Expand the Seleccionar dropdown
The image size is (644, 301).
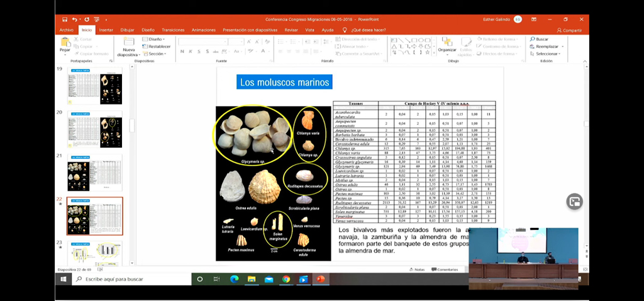pyautogui.click(x=548, y=54)
